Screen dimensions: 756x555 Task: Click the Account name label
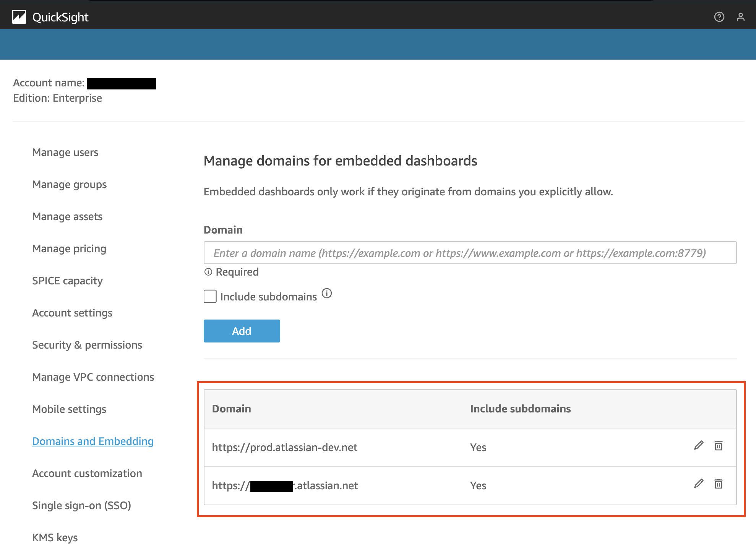49,83
